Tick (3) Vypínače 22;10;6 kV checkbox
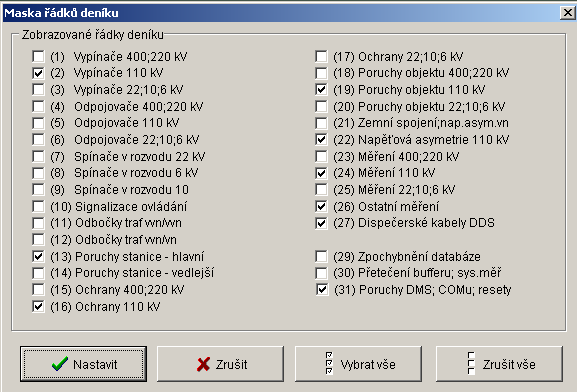The image size is (577, 392). [x=38, y=89]
